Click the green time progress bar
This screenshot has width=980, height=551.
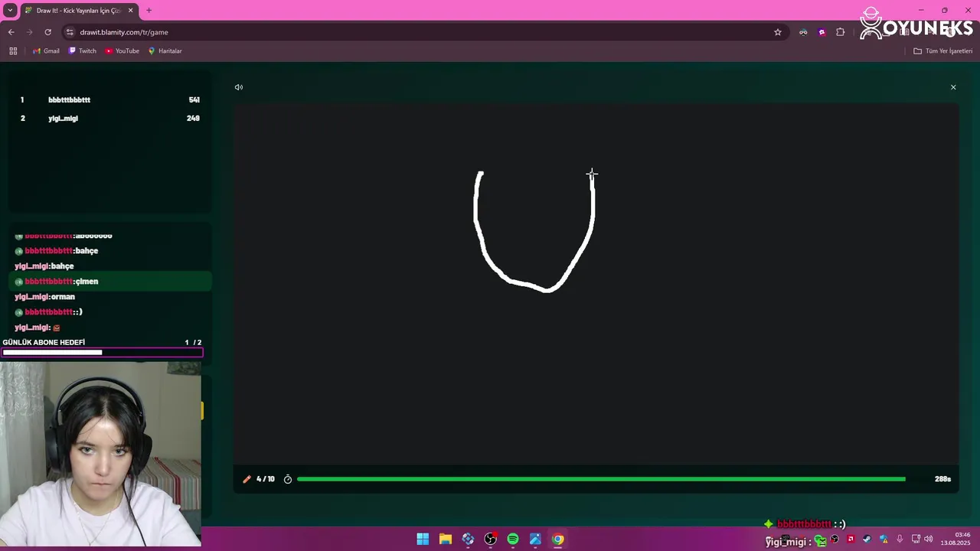[601, 479]
